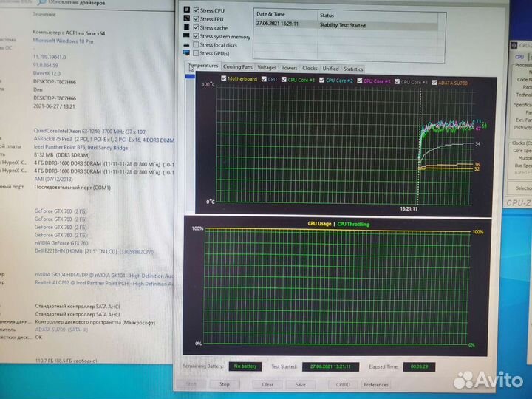Screen dimensions: 532x399
Task: Click the Test Started timestamp field
Action: [330, 366]
